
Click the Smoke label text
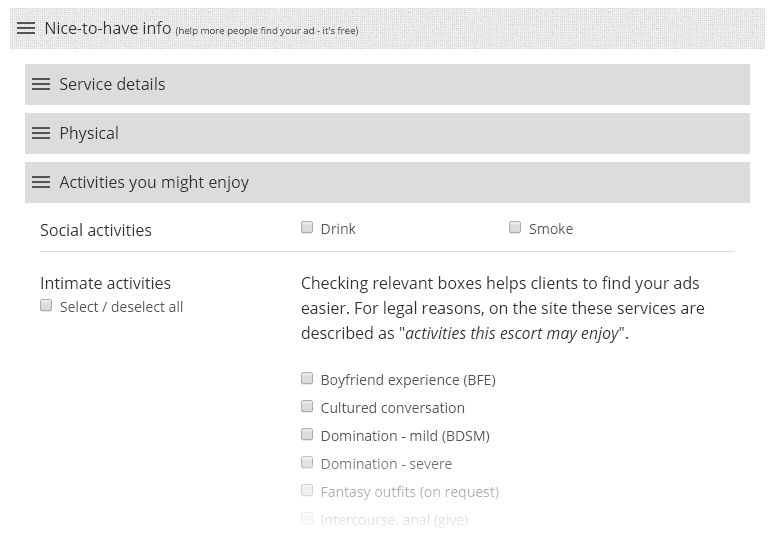[x=551, y=229]
